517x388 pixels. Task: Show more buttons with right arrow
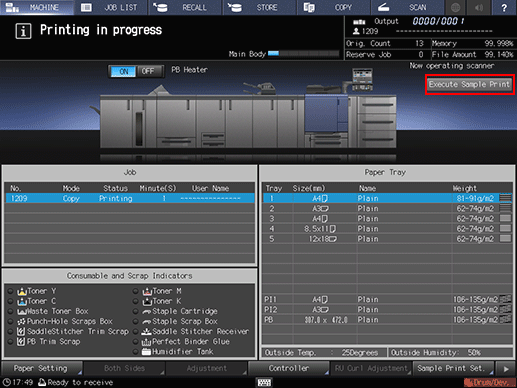coord(506,369)
